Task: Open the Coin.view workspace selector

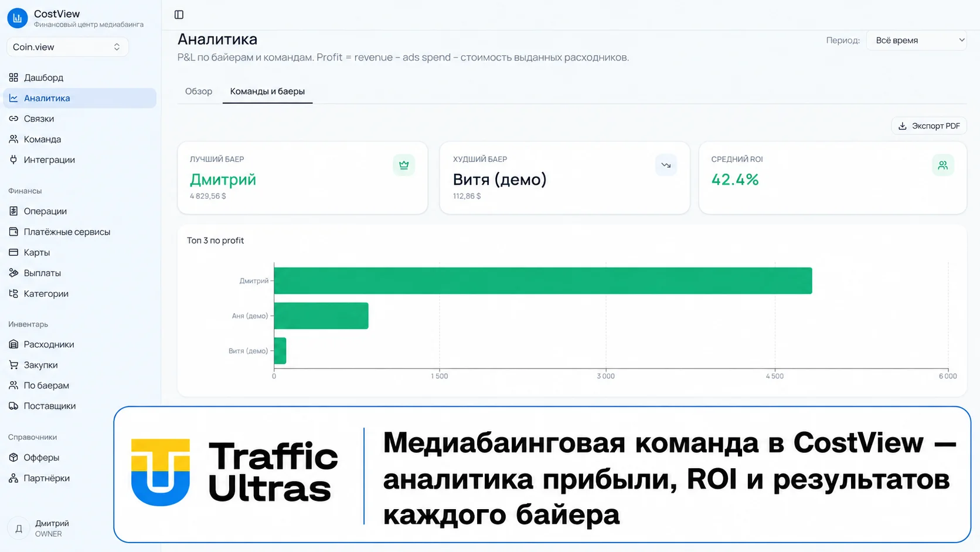Action: (67, 47)
